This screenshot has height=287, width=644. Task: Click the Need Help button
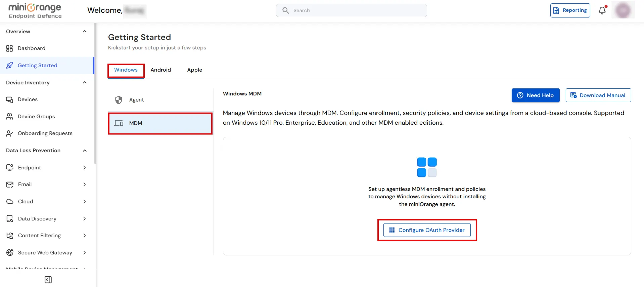click(536, 95)
